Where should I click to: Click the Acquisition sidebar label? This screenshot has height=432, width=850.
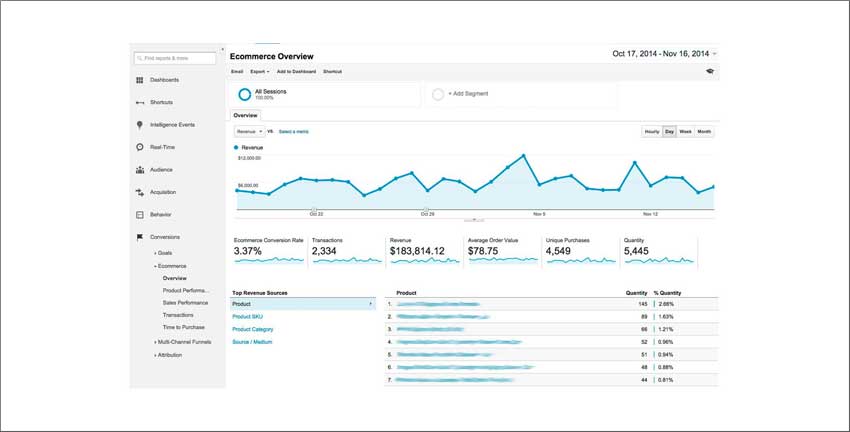pos(163,192)
